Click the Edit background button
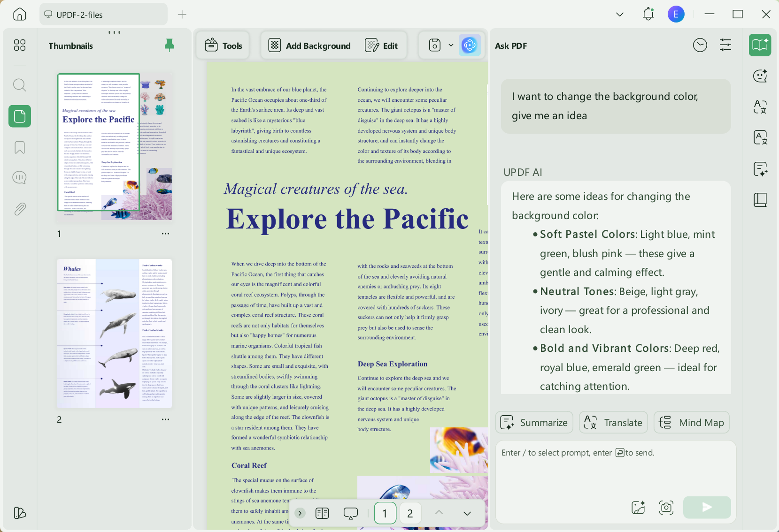The image size is (779, 532). pos(381,46)
